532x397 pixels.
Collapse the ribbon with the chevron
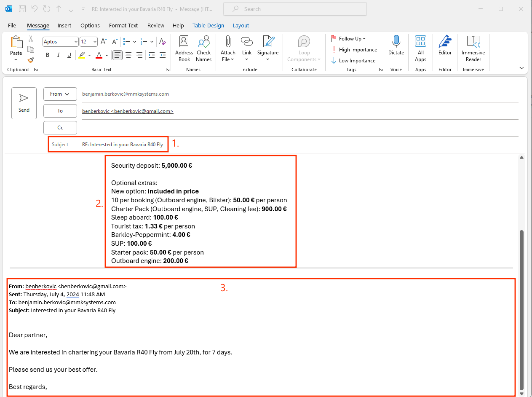pyautogui.click(x=521, y=68)
